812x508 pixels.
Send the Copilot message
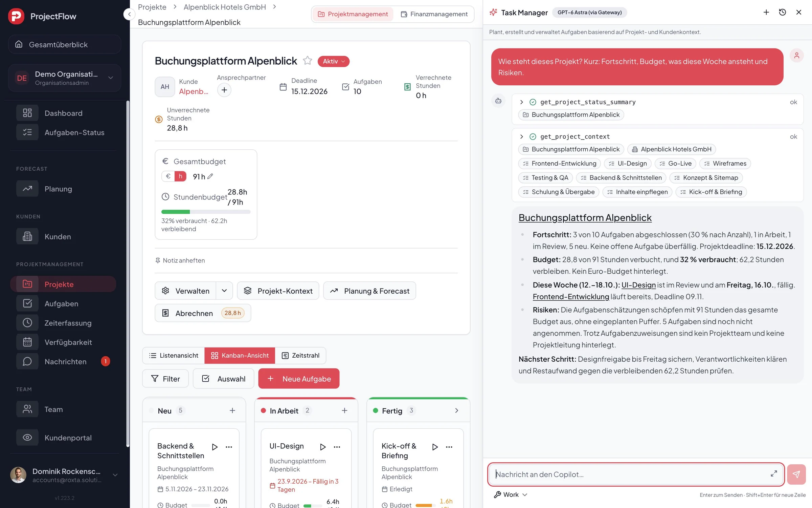pyautogui.click(x=796, y=474)
